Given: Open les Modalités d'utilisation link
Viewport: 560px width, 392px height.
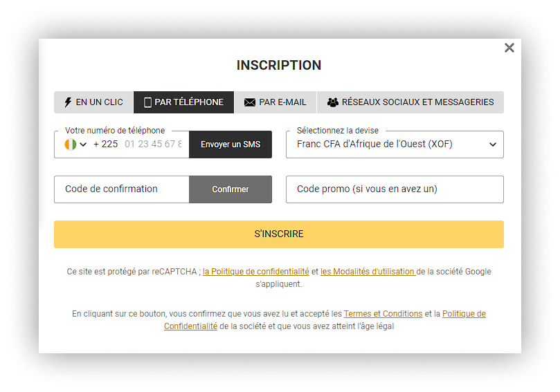Looking at the screenshot, I should pos(368,272).
